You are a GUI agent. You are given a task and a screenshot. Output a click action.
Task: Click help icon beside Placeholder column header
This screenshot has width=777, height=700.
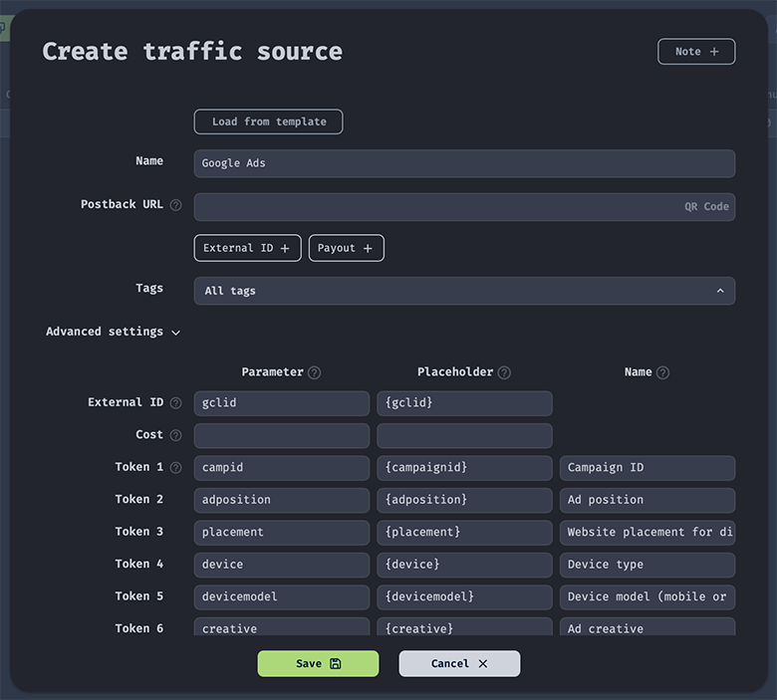pos(504,372)
